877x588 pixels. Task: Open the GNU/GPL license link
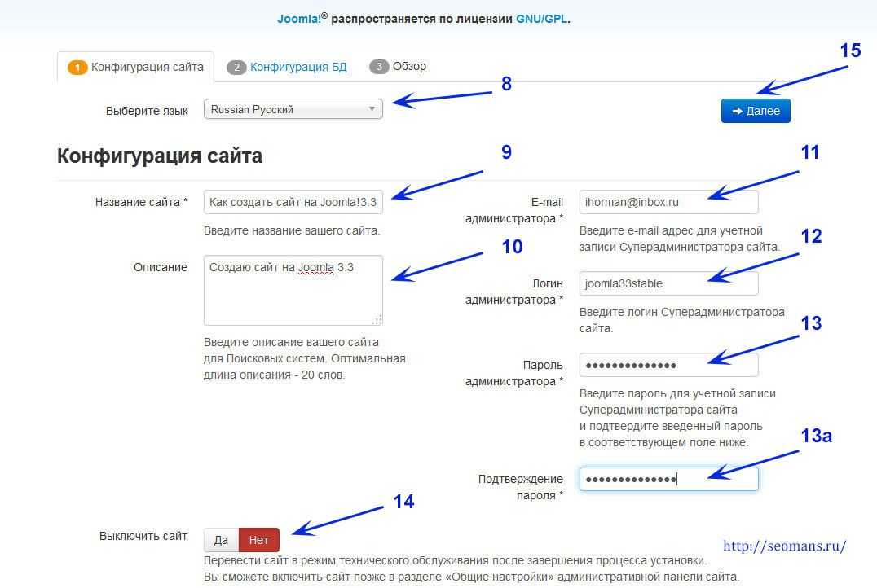(541, 18)
